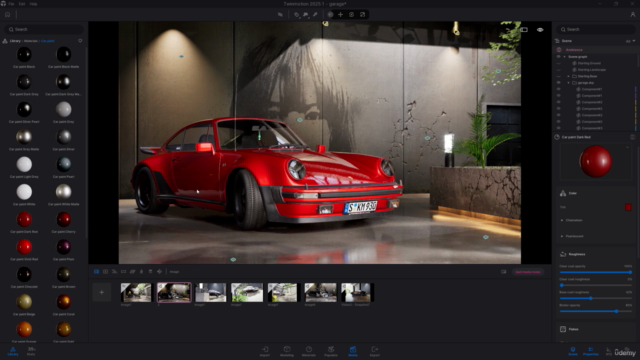The height and width of the screenshot is (360, 640).
Task: Collapse the Scene graph tree
Action: [x=564, y=57]
